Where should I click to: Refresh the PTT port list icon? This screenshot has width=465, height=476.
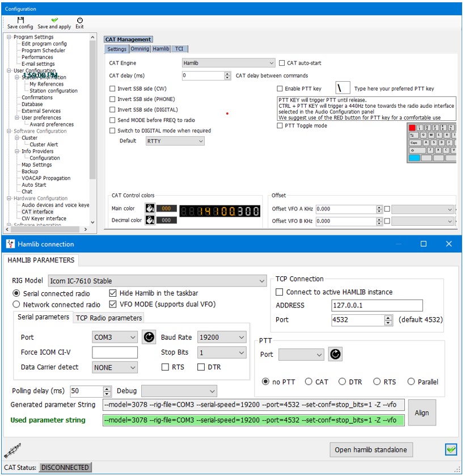[x=335, y=354]
